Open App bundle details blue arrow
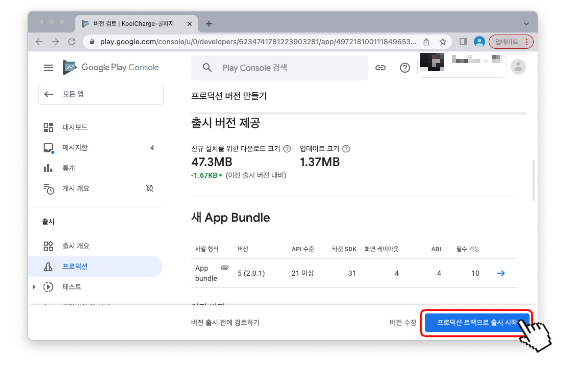This screenshot has width=568, height=371. point(501,273)
